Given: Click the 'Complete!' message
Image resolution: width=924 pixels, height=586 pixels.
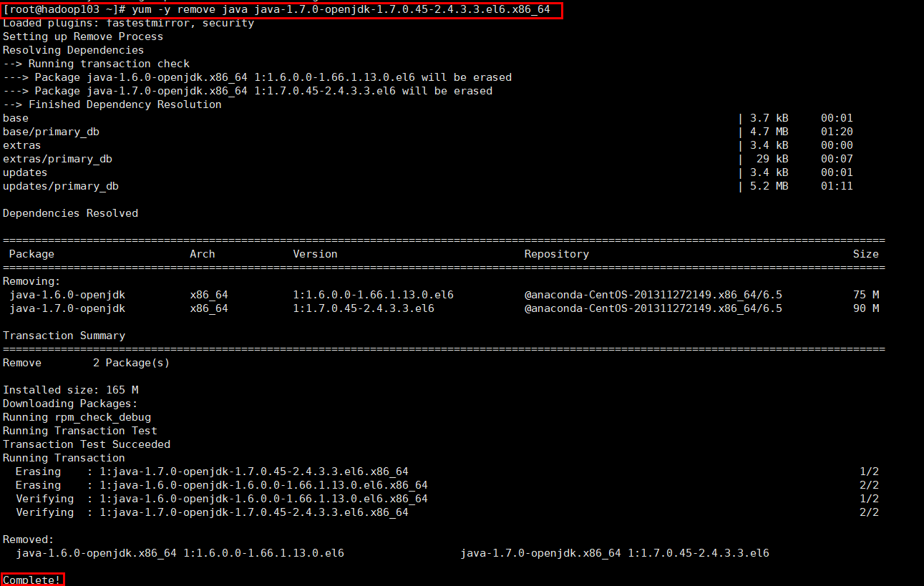Looking at the screenshot, I should pos(32,580).
